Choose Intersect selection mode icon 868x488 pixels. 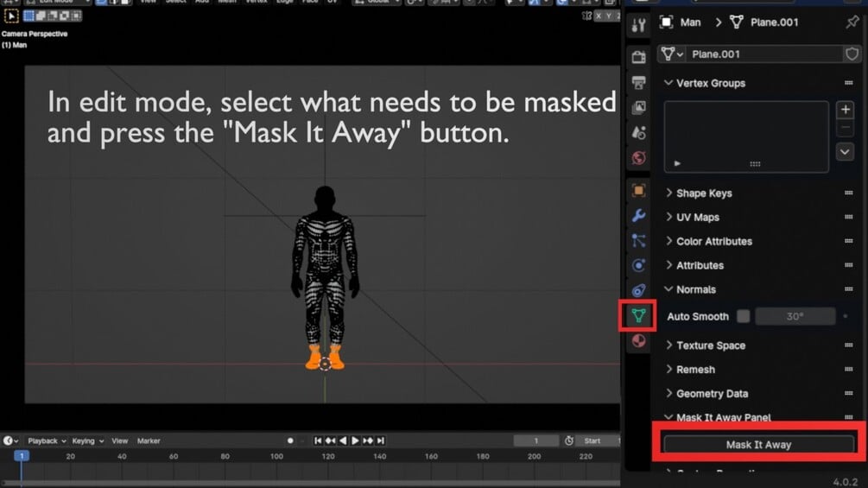coord(75,16)
